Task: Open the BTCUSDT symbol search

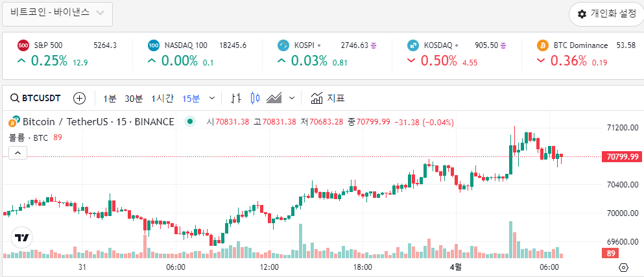Action: tap(36, 99)
